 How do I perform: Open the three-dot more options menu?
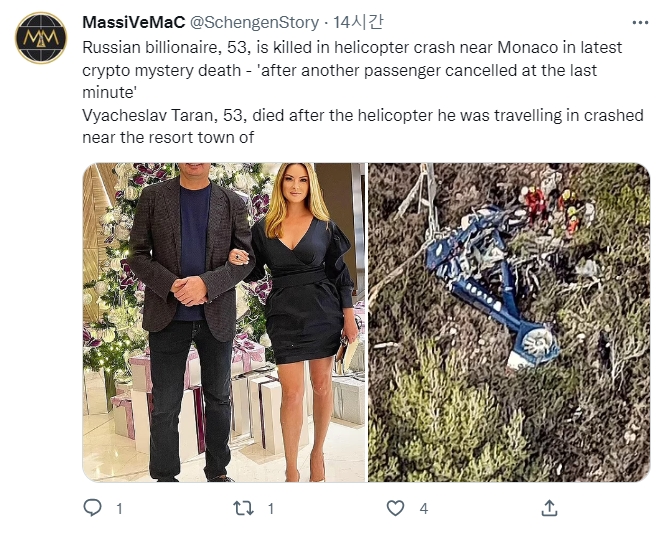click(640, 23)
